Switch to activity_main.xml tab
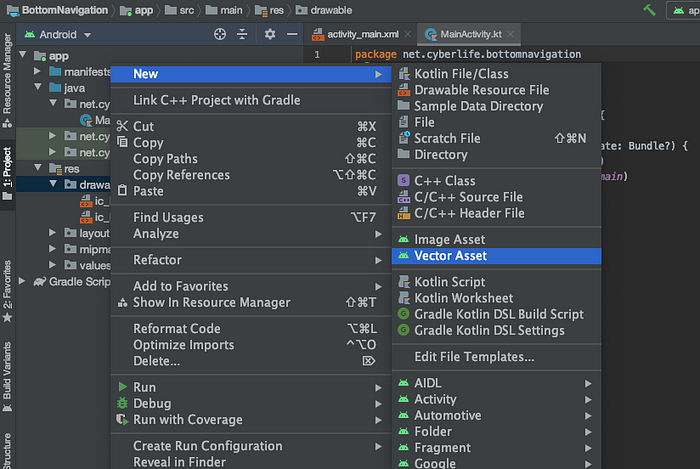The image size is (700, 469). click(362, 34)
